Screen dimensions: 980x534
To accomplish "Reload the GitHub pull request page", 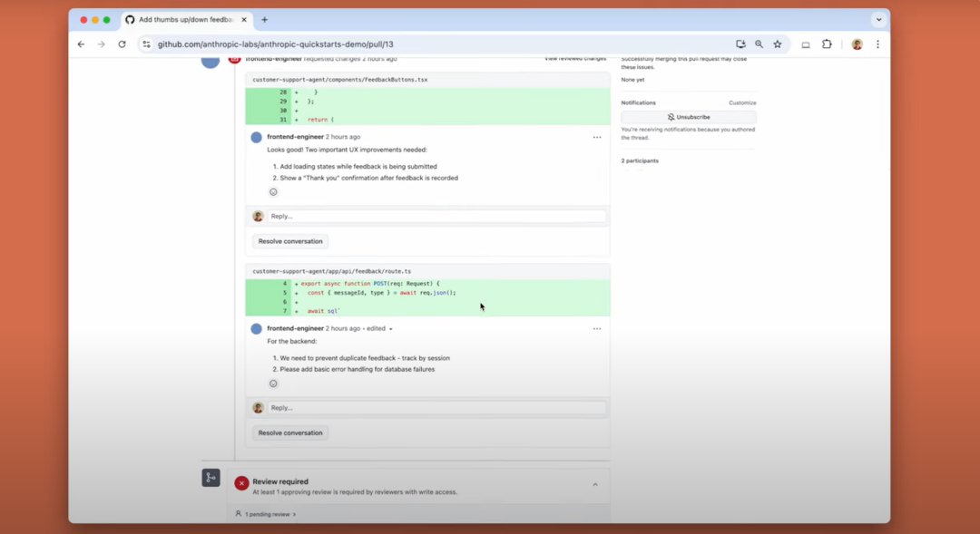I will pyautogui.click(x=122, y=44).
